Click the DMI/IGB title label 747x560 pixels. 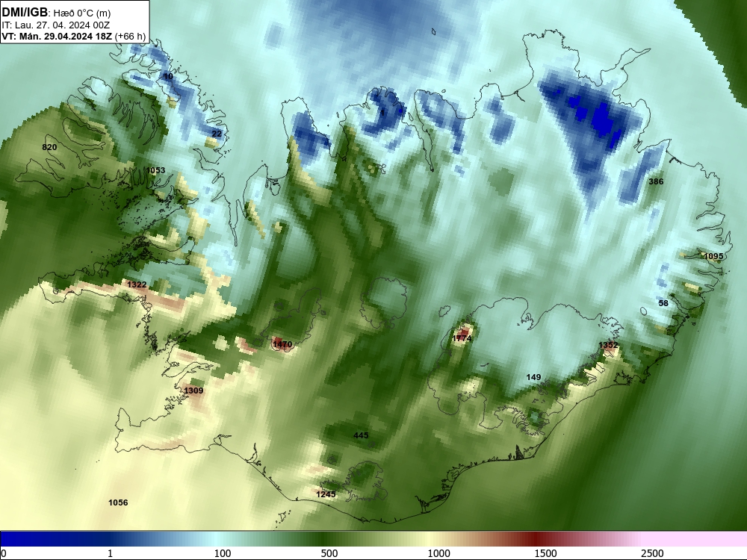[25, 13]
